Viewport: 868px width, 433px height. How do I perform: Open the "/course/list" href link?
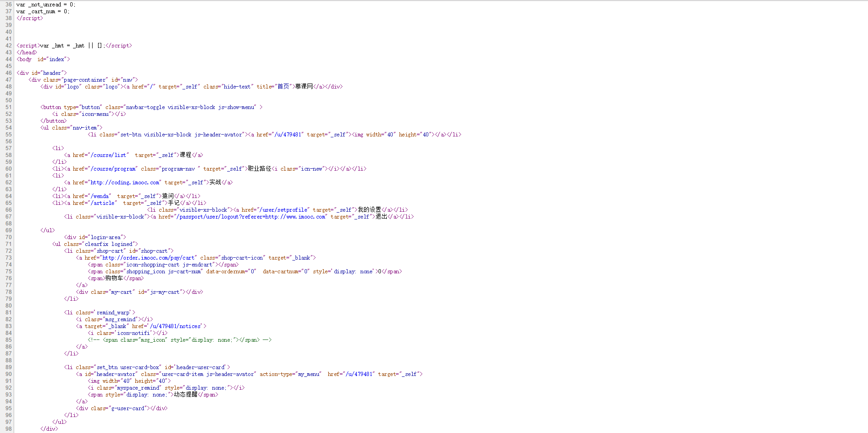(x=109, y=155)
